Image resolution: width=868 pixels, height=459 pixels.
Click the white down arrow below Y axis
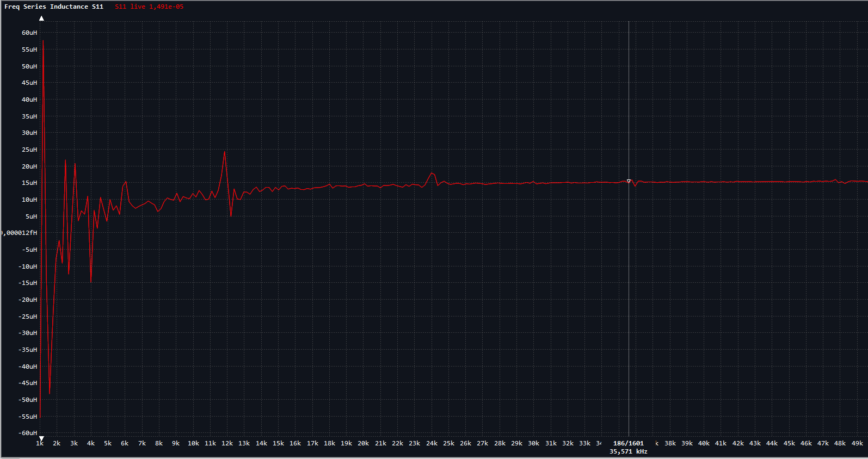tap(41, 438)
